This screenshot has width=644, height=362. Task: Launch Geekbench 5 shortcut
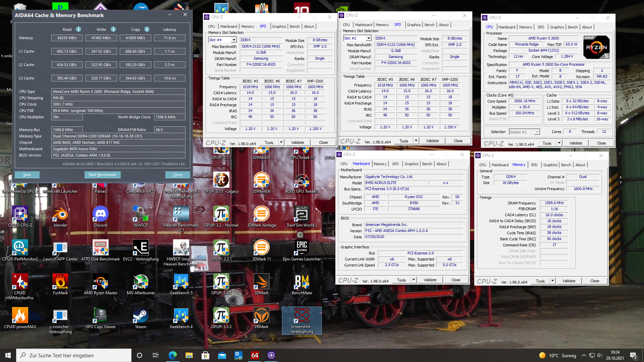click(x=181, y=284)
